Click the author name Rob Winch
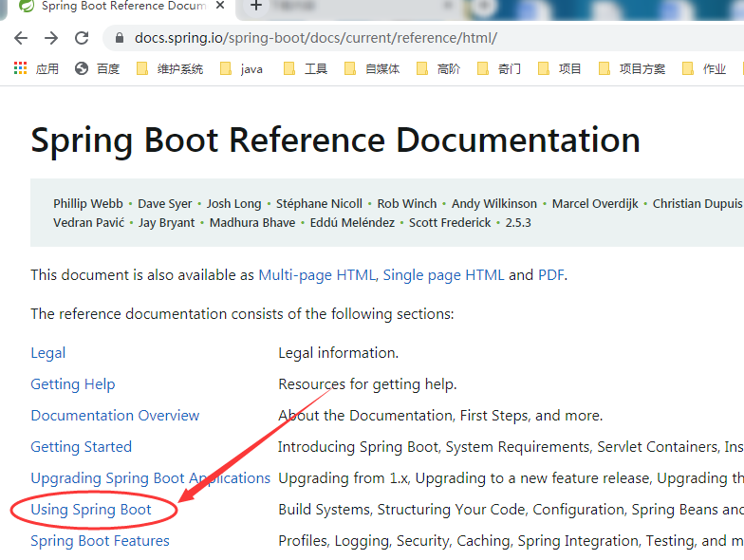The image size is (744, 560). point(406,203)
